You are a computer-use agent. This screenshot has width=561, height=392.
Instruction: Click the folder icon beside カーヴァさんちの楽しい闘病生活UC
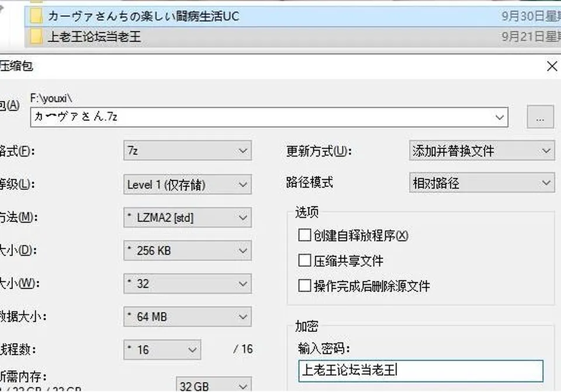(36, 16)
